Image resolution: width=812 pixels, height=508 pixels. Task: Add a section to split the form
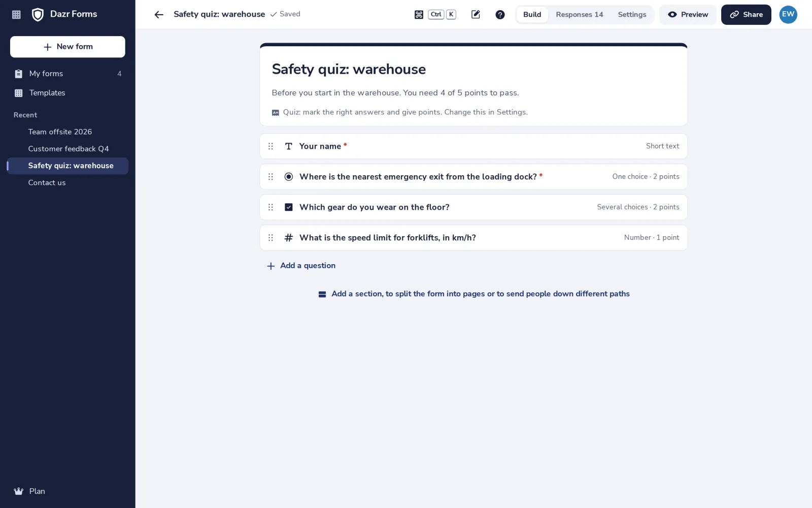click(473, 294)
